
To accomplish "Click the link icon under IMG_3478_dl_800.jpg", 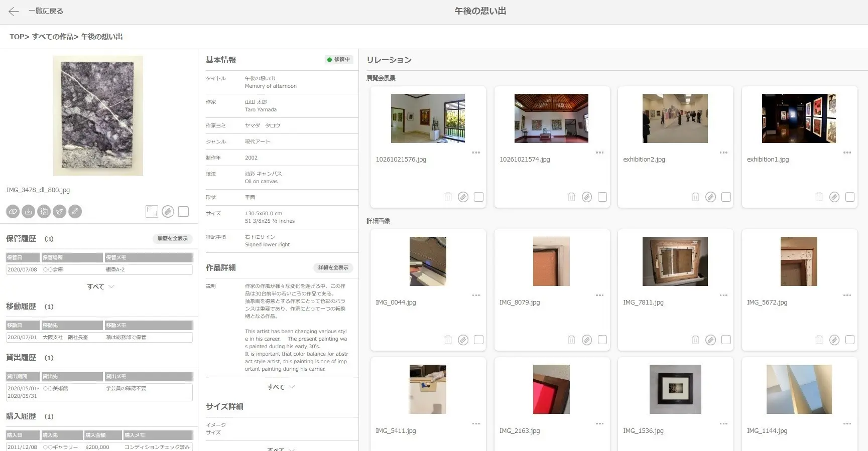I will pyautogui.click(x=13, y=212).
